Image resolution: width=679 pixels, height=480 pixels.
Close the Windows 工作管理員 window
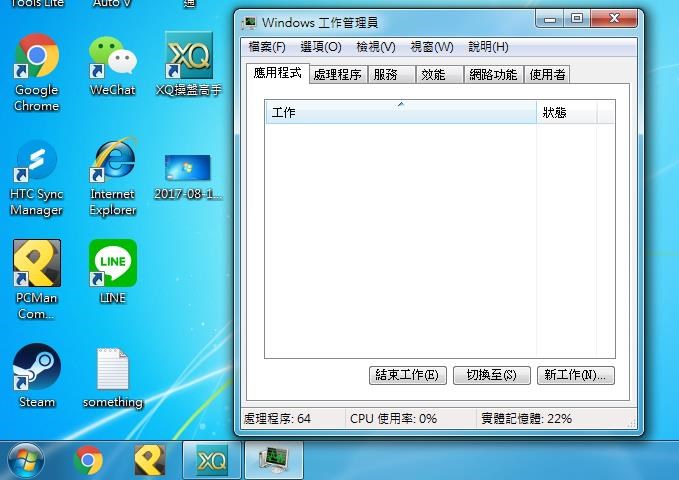pyautogui.click(x=614, y=19)
